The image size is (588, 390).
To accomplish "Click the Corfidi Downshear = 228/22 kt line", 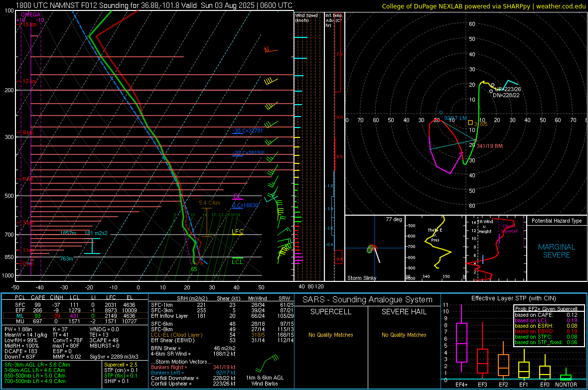I will click(x=193, y=378).
